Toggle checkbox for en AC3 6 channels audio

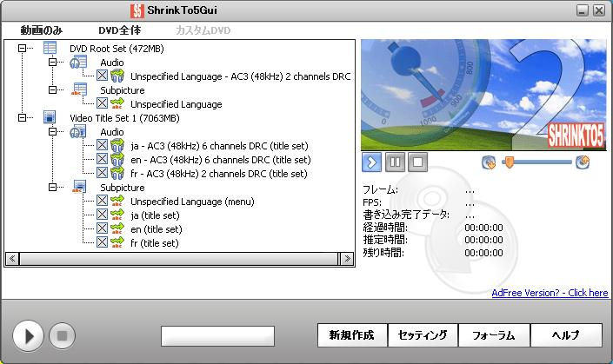tap(102, 159)
